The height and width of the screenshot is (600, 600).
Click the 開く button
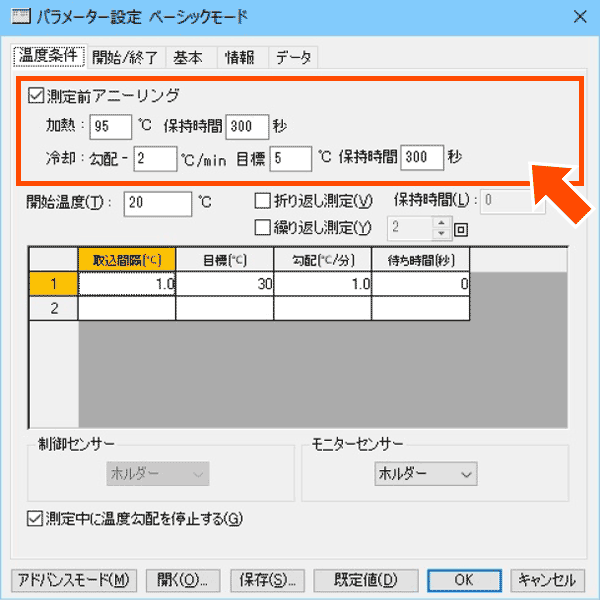click(182, 579)
